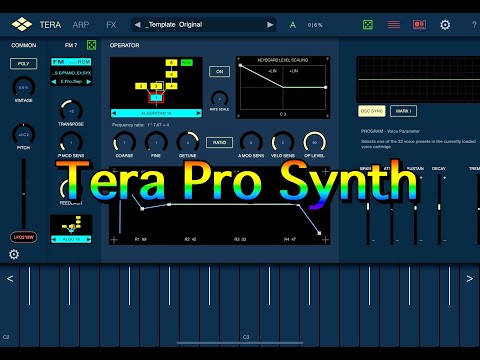Click the plus handle at envelope graph bottom-left corner
Image resolution: width=480 pixels, height=360 pixels.
tap(114, 239)
